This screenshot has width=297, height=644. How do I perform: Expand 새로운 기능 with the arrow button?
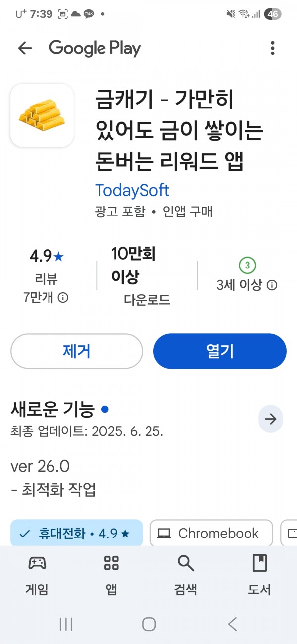coord(271,419)
